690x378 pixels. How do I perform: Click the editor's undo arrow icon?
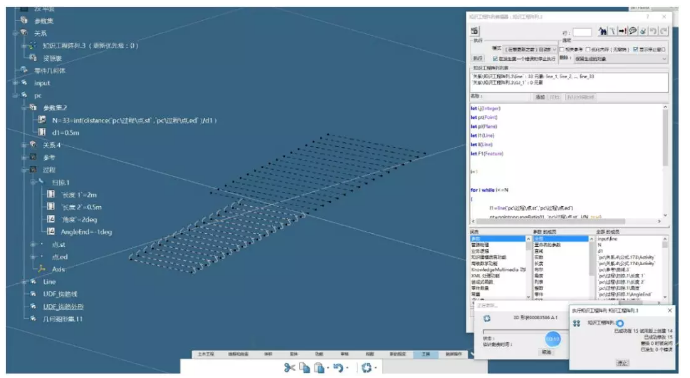click(653, 31)
